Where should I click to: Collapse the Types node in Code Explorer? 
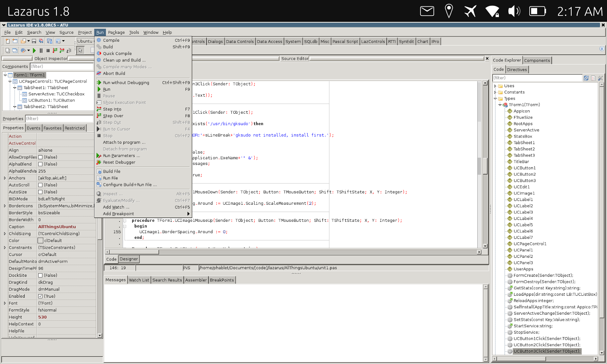pyautogui.click(x=495, y=99)
